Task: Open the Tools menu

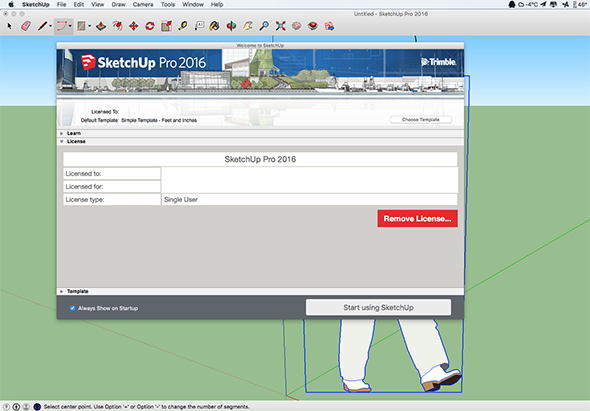Action: (168, 5)
